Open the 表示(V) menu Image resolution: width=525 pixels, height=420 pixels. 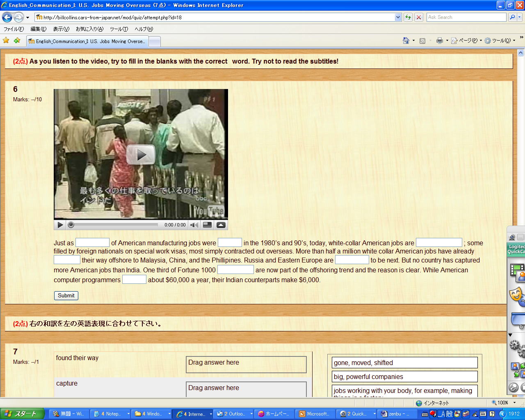click(61, 29)
